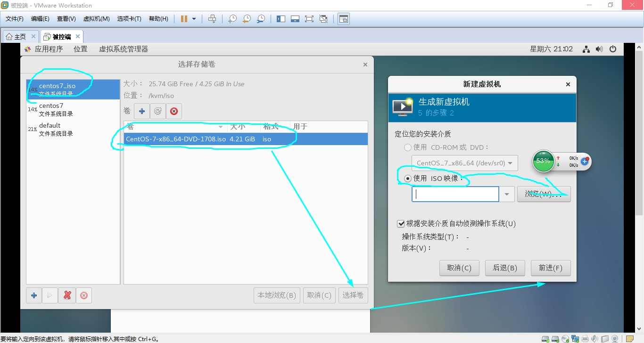Start the selected storage pool
This screenshot has width=644, height=343.
click(50, 295)
